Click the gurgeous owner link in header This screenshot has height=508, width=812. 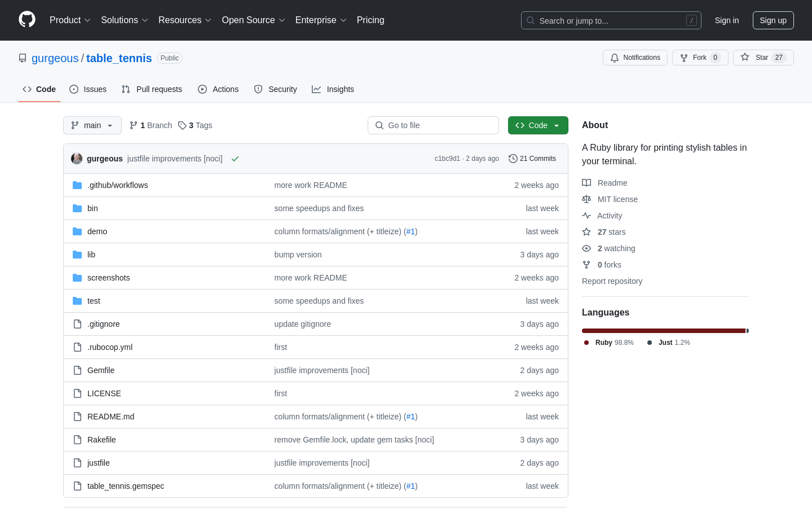[55, 58]
